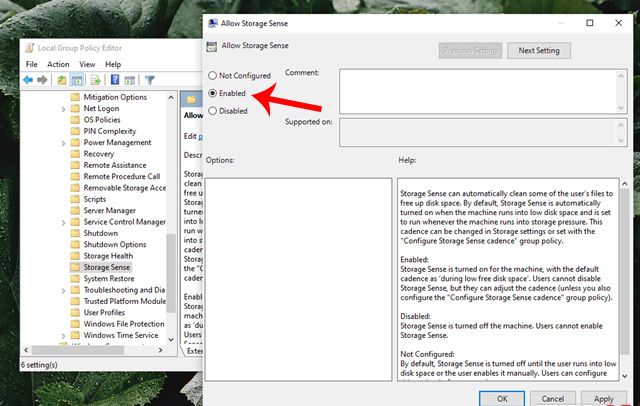Select Trusted Platform Module in the tree
This screenshot has height=406, width=640.
(124, 301)
